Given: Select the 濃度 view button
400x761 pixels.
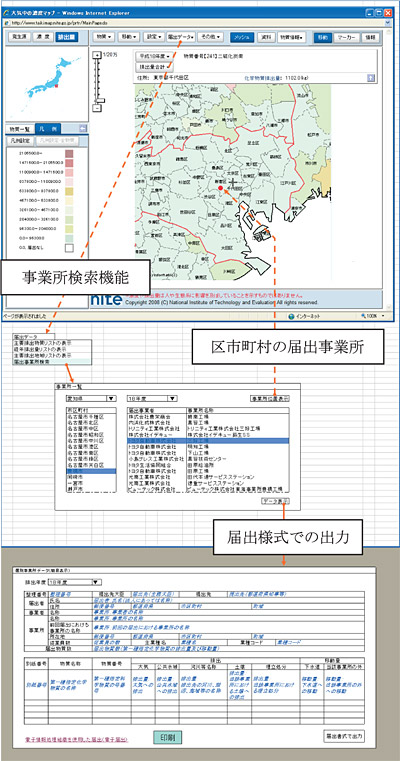Looking at the screenshot, I should (x=43, y=36).
